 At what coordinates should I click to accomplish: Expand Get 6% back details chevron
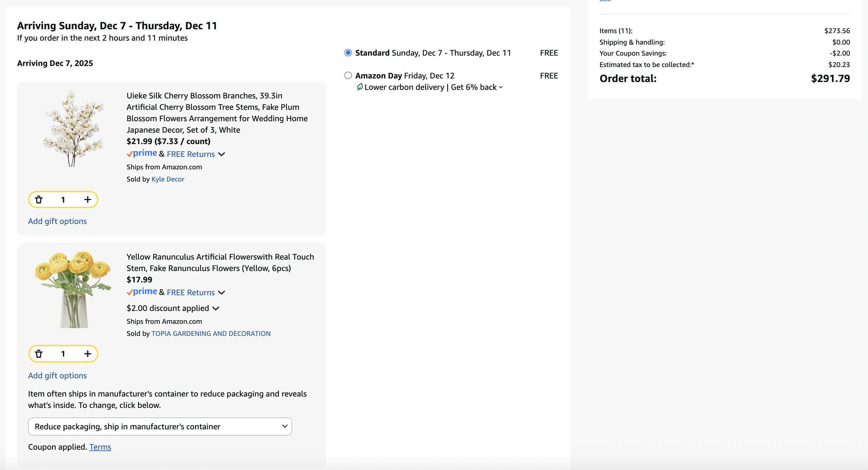click(501, 87)
